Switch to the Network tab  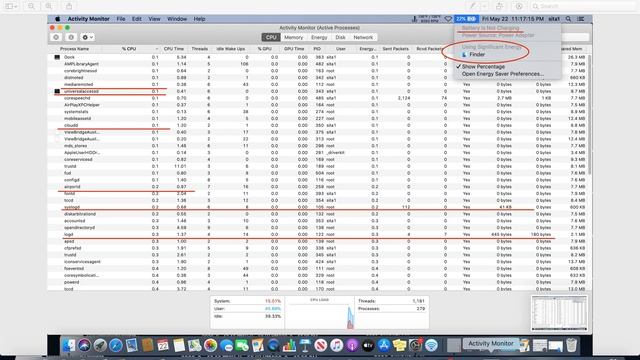click(x=363, y=37)
